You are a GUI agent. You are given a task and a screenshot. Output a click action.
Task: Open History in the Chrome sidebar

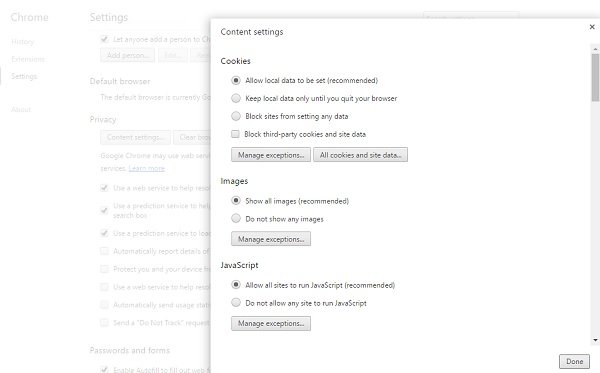[x=23, y=42]
